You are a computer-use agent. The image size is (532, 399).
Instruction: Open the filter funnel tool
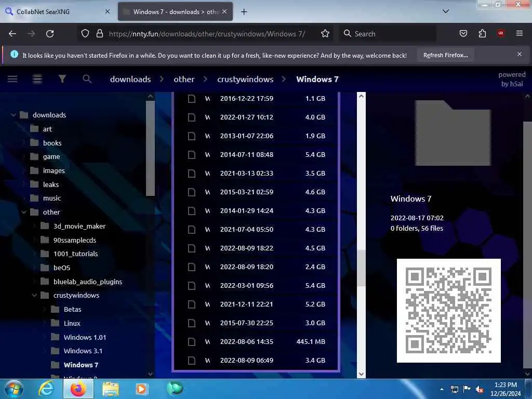click(x=62, y=79)
